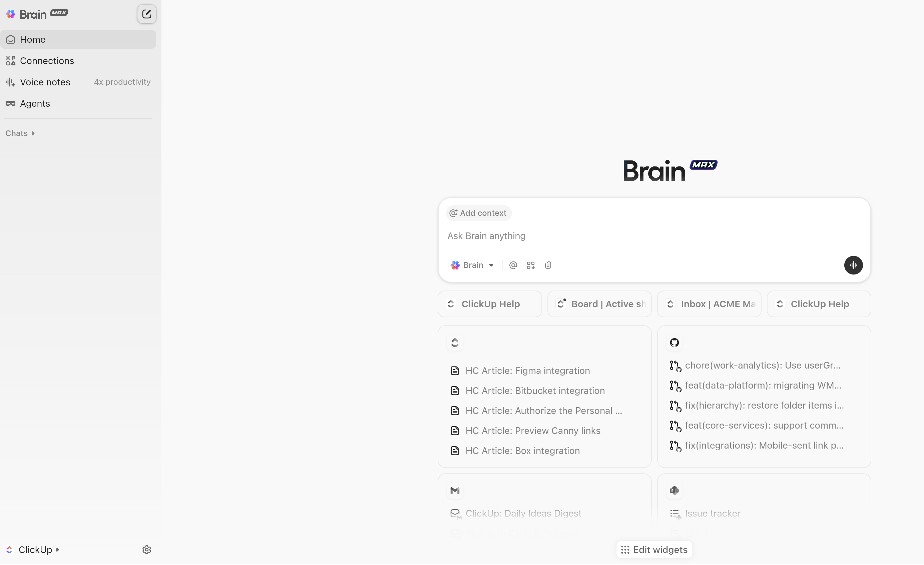Viewport: 924px width, 565px height.
Task: Open HC Article: Authorize the Personal
Action: (x=544, y=411)
